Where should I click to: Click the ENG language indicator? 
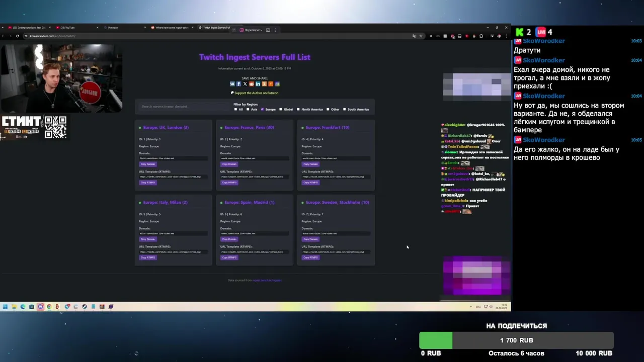pos(478,307)
